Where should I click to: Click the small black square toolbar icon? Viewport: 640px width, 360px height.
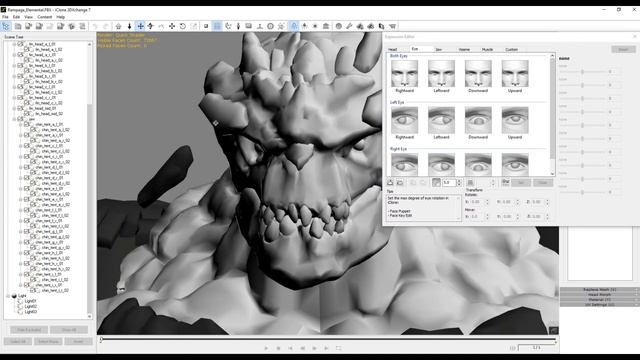point(206,26)
